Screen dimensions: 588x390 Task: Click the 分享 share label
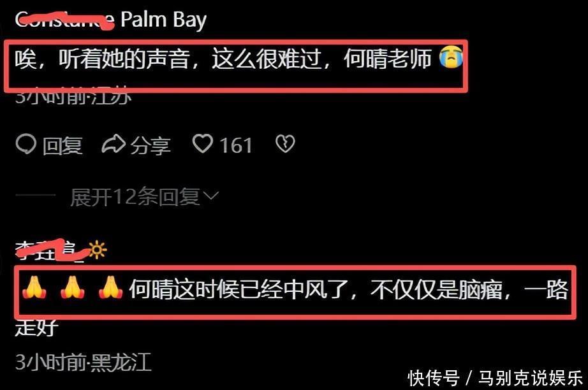pyautogui.click(x=151, y=145)
